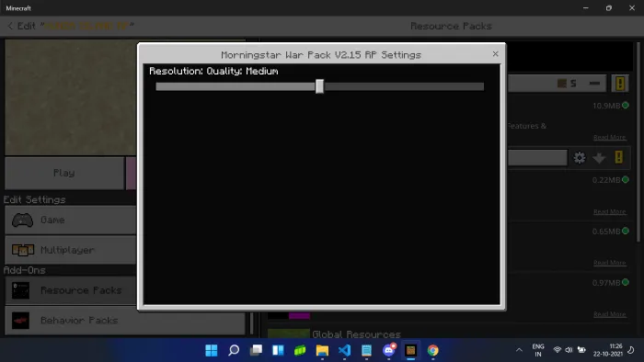Open the Notepad icon on the taskbar
Viewport: 644px width, 362px height.
[366, 350]
